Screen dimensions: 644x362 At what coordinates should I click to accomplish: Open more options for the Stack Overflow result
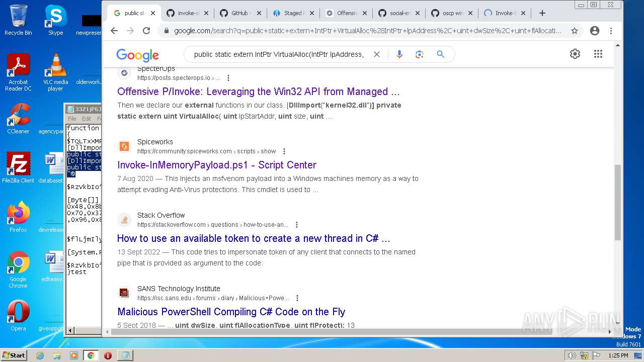point(297,225)
